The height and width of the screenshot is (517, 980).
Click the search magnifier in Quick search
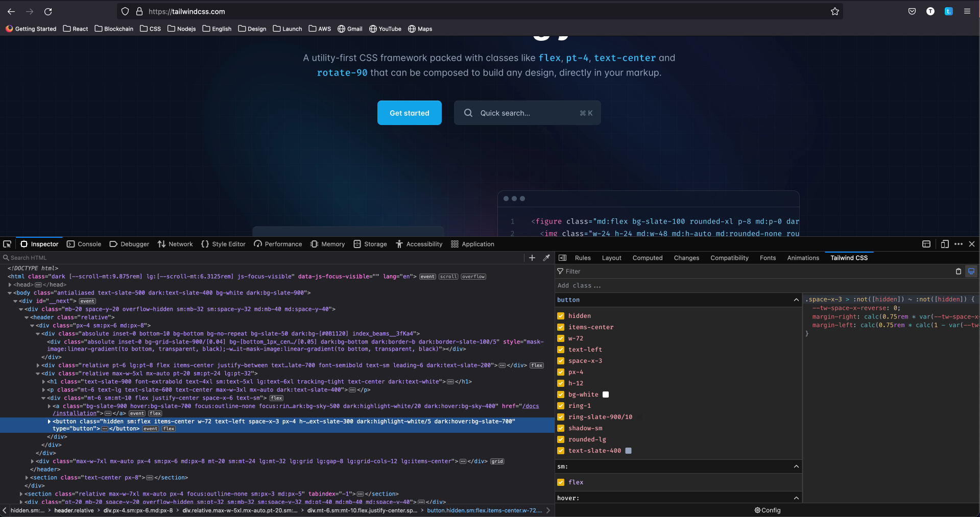468,113
